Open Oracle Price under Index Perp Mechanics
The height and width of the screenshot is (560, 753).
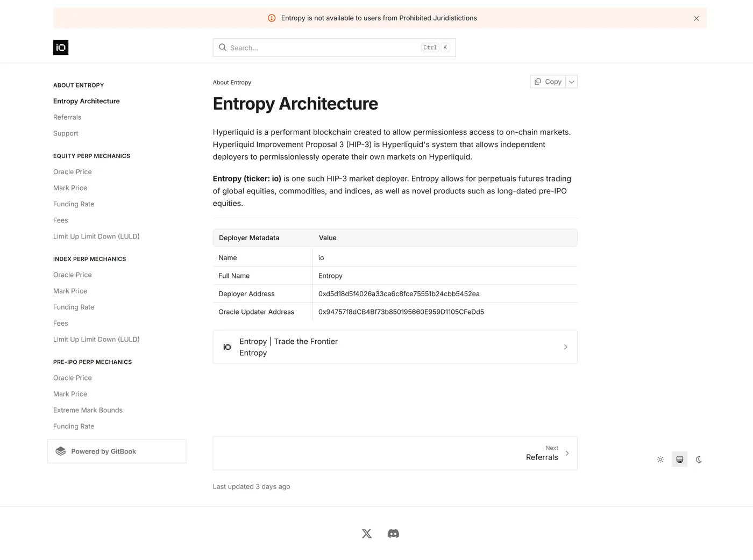coord(73,275)
